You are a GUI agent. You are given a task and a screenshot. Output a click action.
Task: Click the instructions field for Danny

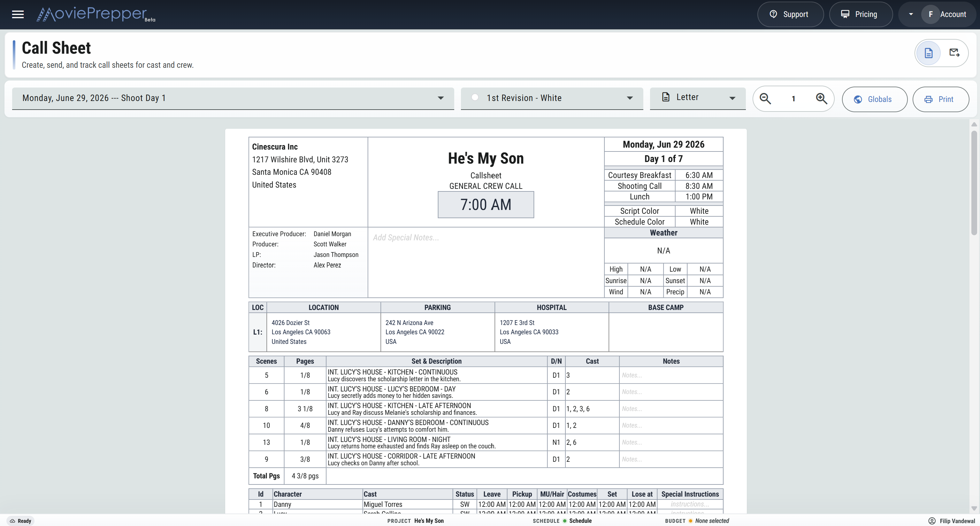[x=690, y=504]
